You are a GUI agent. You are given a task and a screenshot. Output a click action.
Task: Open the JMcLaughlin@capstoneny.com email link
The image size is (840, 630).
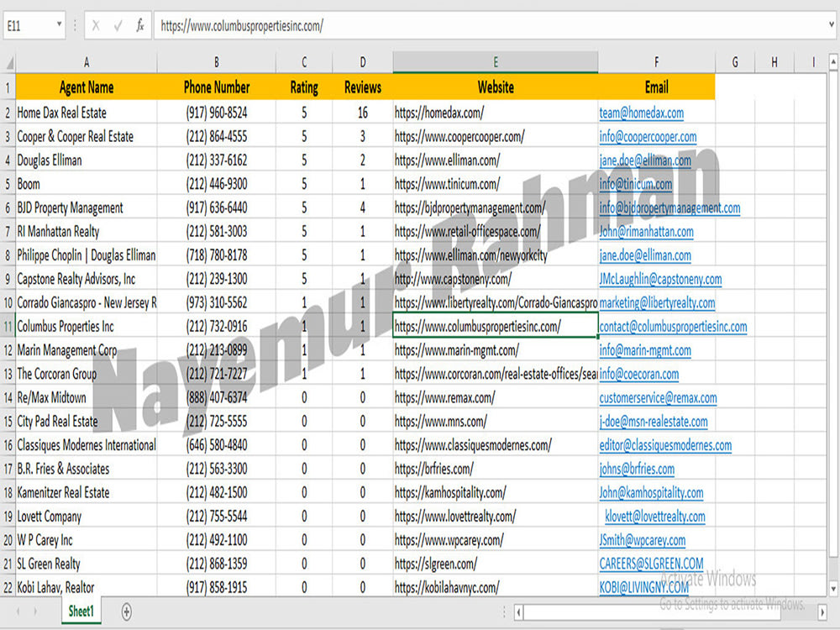[x=660, y=279]
